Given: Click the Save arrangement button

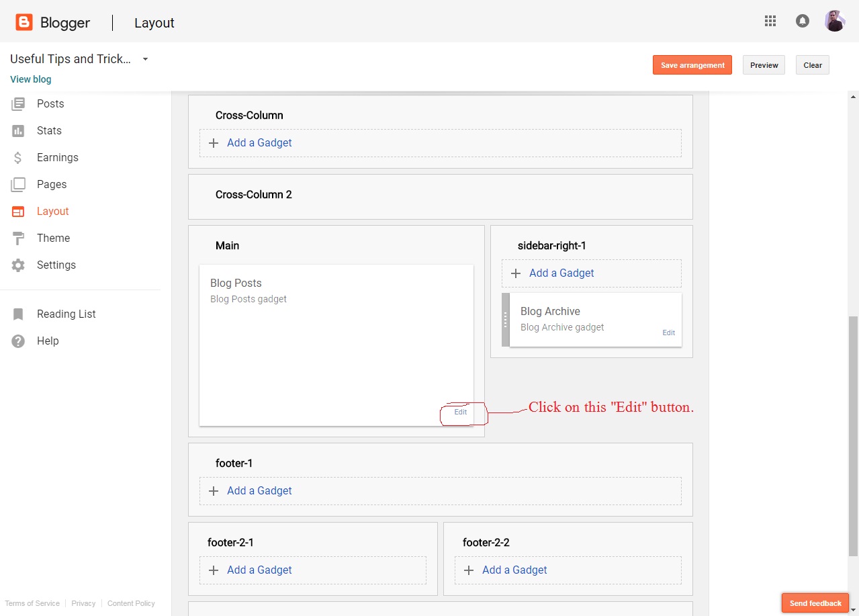Looking at the screenshot, I should tap(692, 64).
